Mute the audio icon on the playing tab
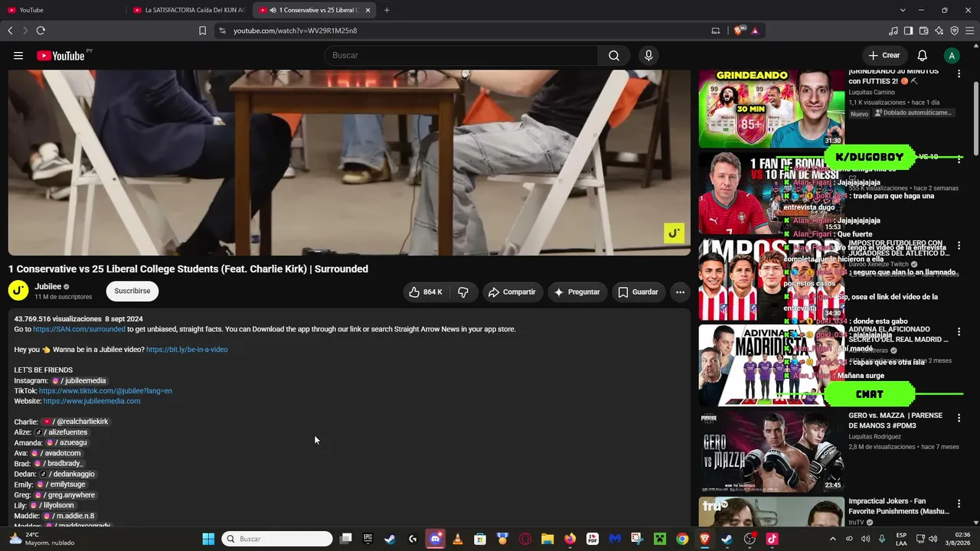The image size is (980, 551). tap(273, 10)
